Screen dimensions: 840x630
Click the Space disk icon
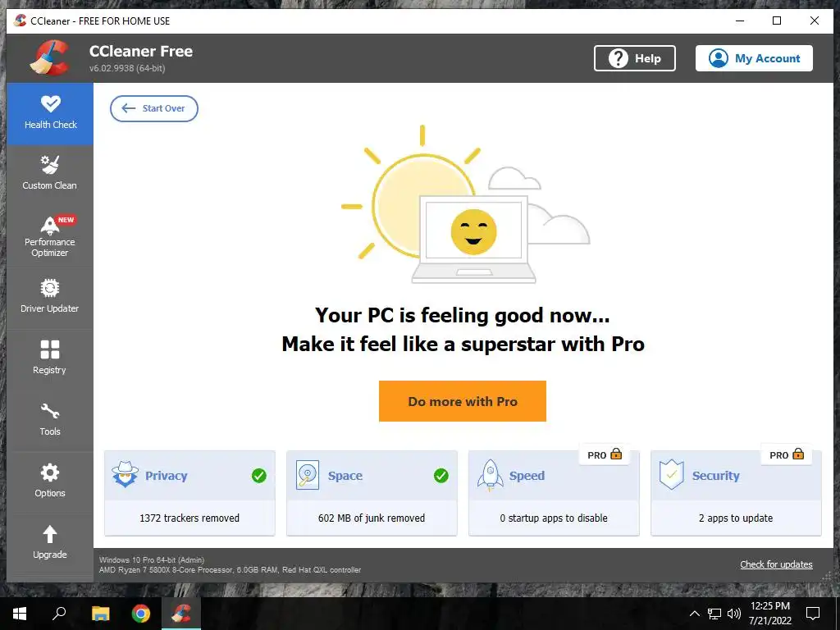[x=308, y=475]
